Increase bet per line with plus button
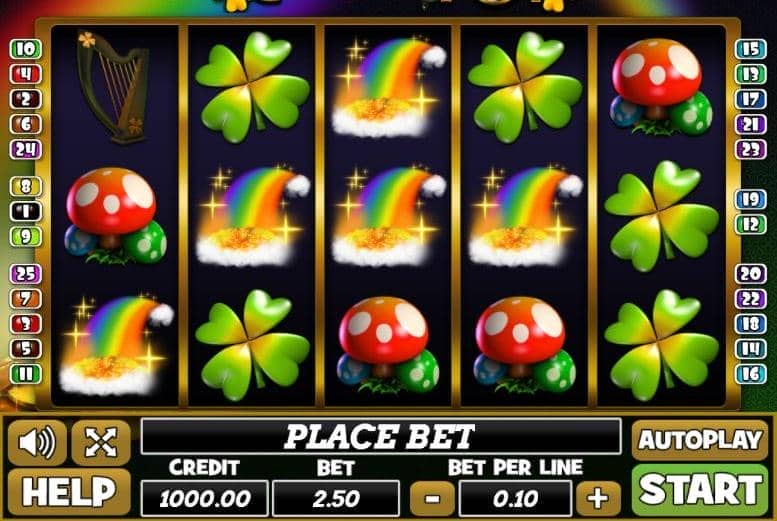Screen dimensions: 777x521 coord(598,498)
